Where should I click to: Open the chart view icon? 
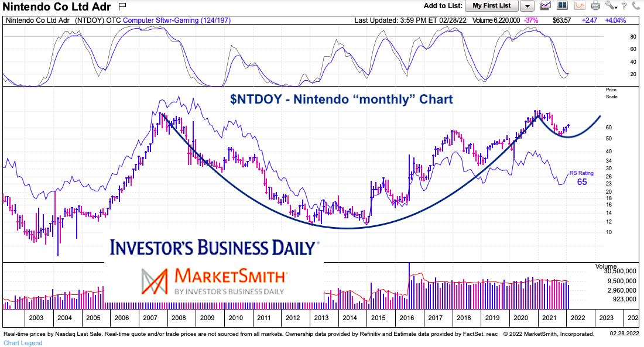545,6
